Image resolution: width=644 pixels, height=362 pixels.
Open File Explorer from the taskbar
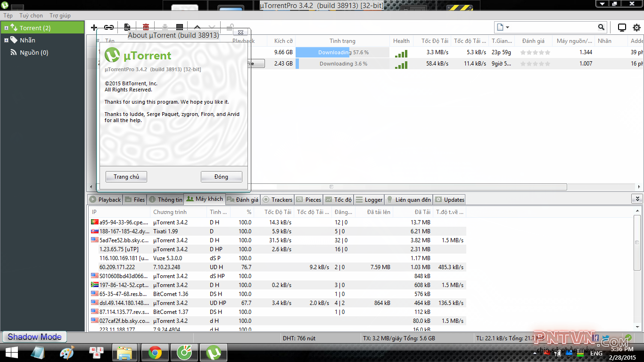(x=125, y=352)
